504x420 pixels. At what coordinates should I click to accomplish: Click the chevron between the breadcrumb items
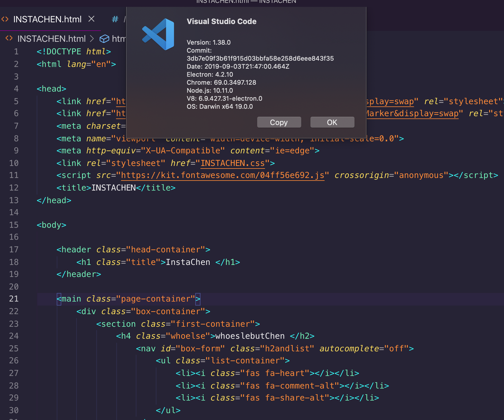pos(92,39)
